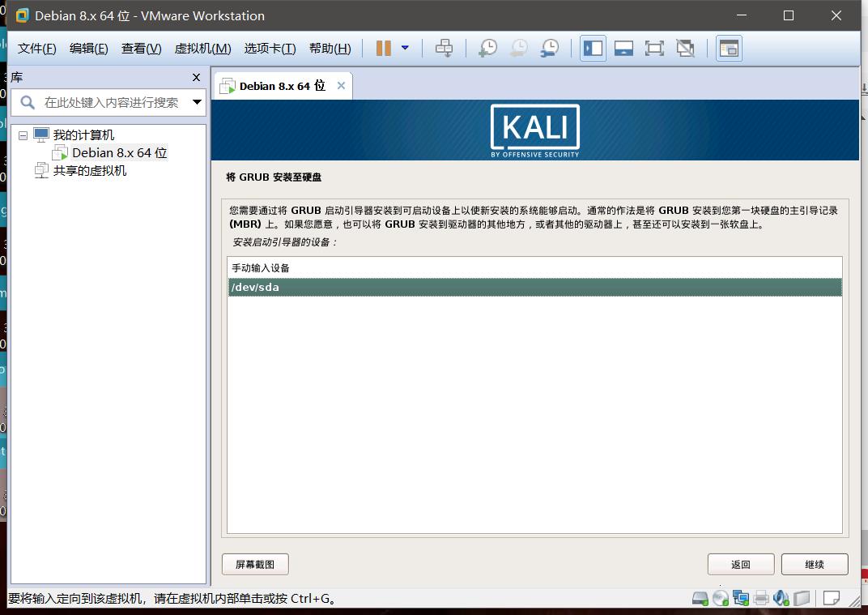Click the network adapter status icon
Screen dimensions: 868x615
pos(741,598)
